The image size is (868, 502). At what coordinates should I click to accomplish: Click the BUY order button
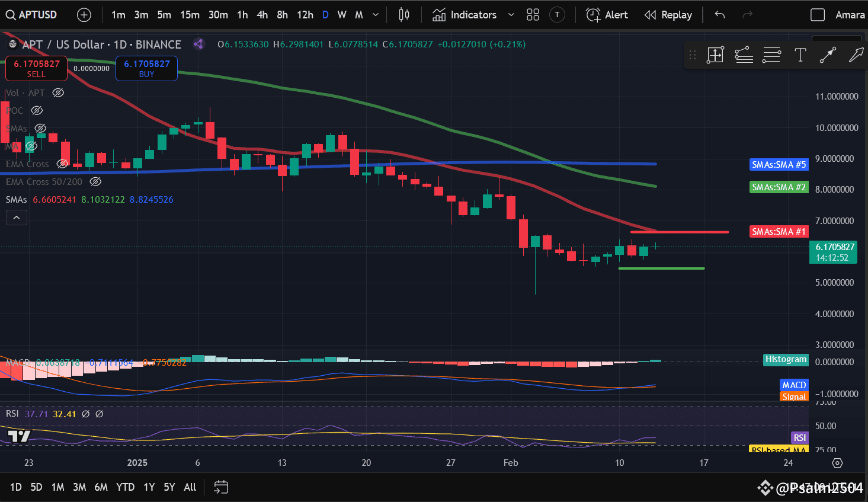[146, 68]
